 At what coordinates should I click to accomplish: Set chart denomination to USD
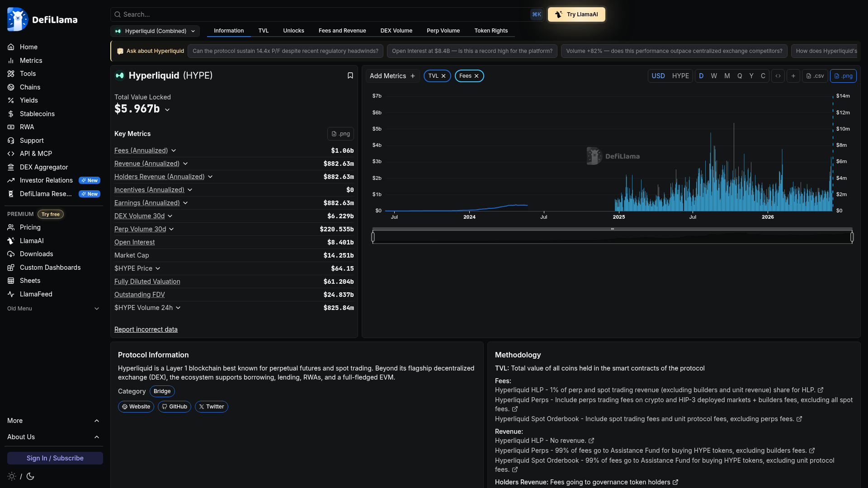coord(658,76)
